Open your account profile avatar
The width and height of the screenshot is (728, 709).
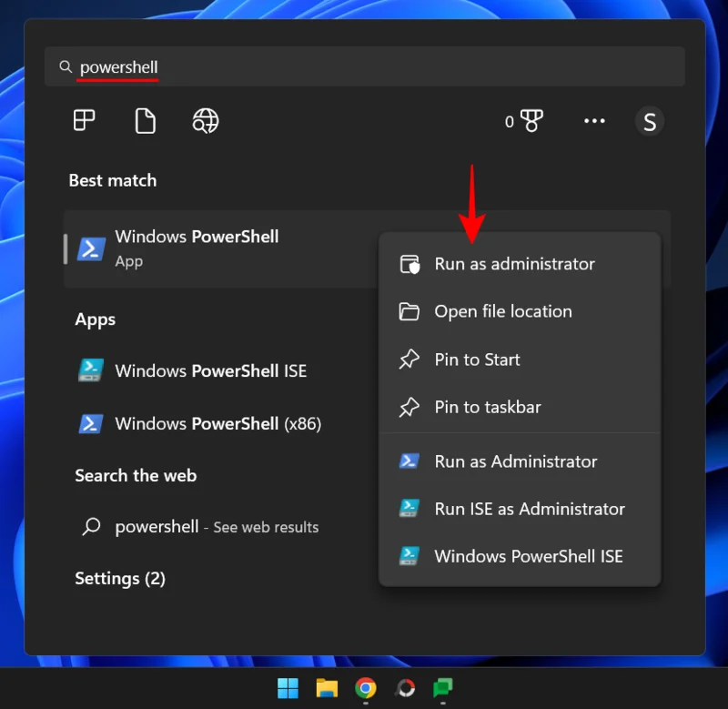650,120
